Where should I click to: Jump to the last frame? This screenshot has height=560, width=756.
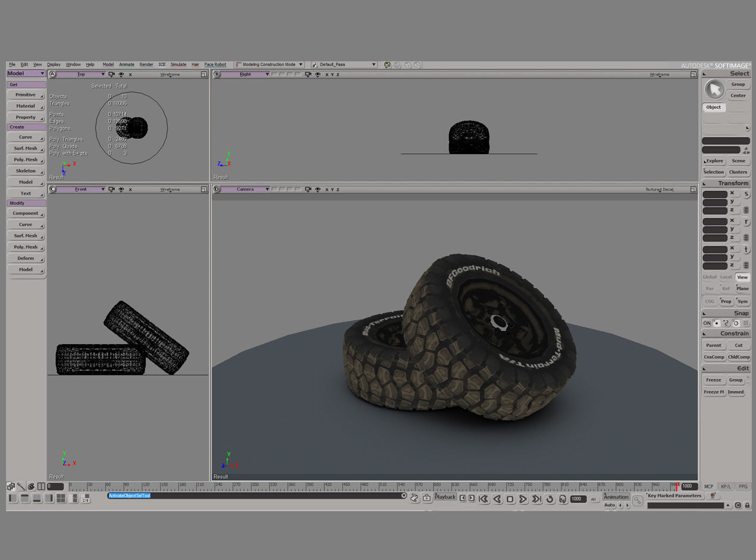pyautogui.click(x=537, y=499)
